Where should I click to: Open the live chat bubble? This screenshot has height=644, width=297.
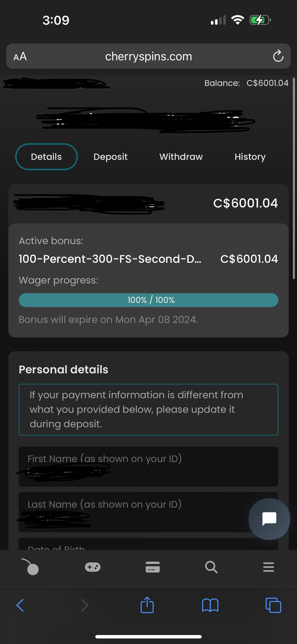[x=269, y=519]
